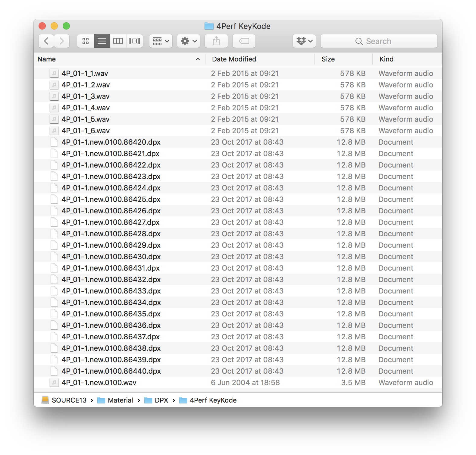Select 4P_01-1.new.0100.86426.dpx
The width and height of the screenshot is (476, 455).
238,211
